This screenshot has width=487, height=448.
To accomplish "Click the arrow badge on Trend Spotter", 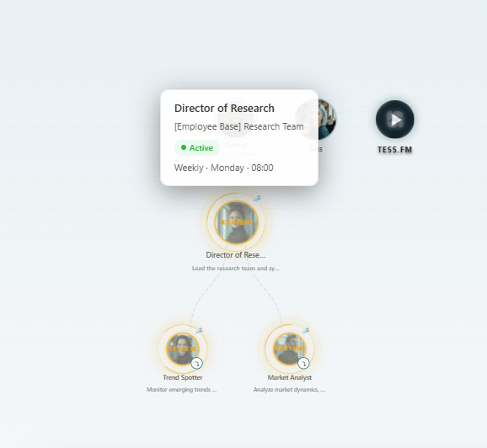I will (x=196, y=363).
